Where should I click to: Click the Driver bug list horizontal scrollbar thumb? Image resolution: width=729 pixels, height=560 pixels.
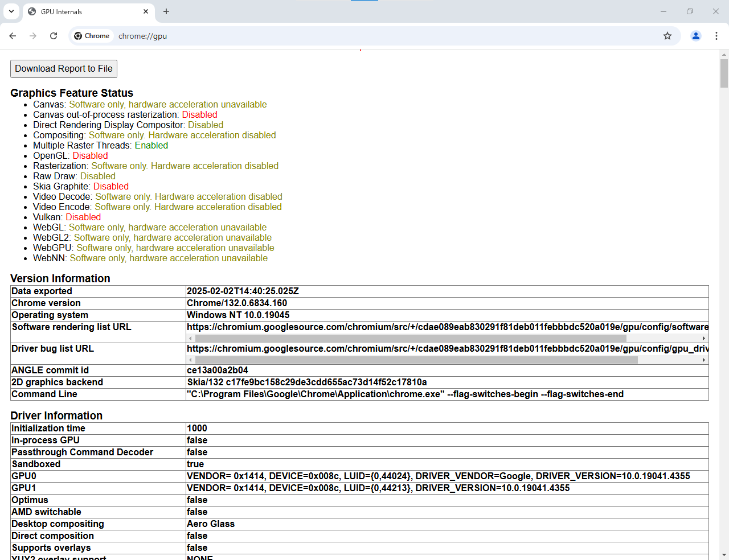click(416, 360)
